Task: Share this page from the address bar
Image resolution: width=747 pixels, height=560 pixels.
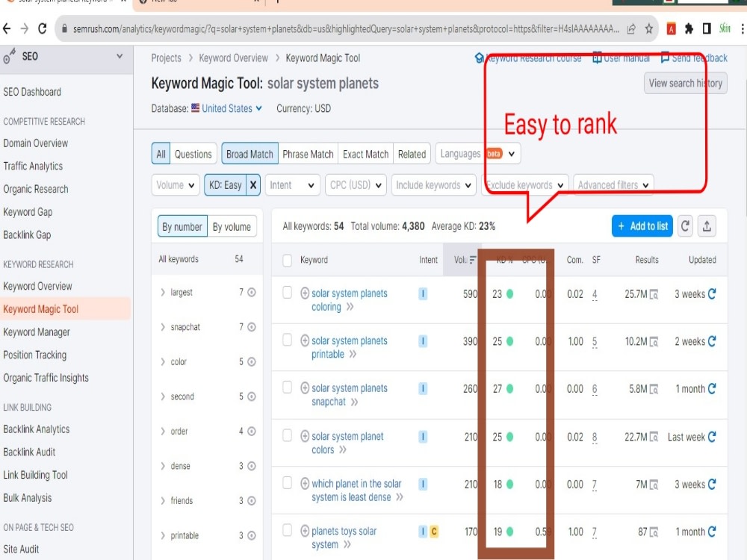Action: tap(631, 29)
